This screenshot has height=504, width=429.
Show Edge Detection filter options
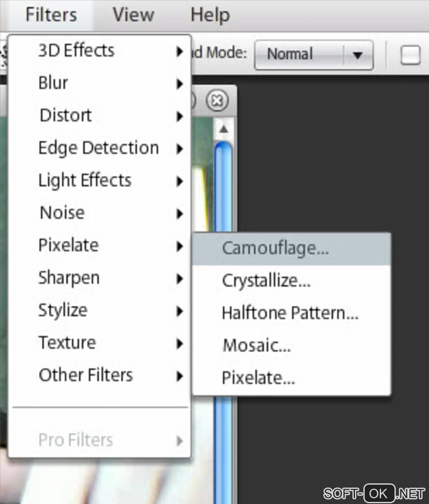(99, 148)
